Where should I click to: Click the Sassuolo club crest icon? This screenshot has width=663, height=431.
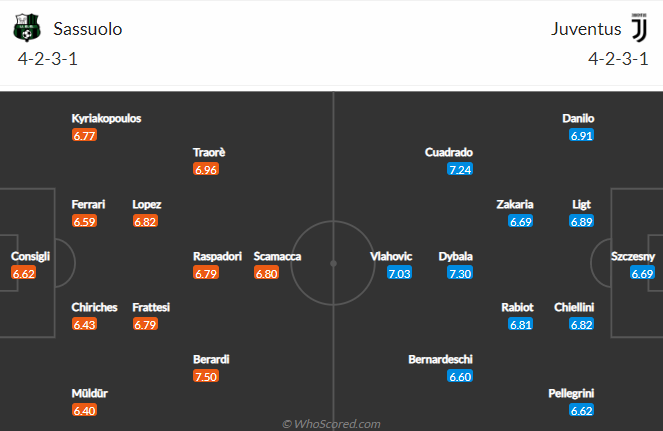pos(27,27)
